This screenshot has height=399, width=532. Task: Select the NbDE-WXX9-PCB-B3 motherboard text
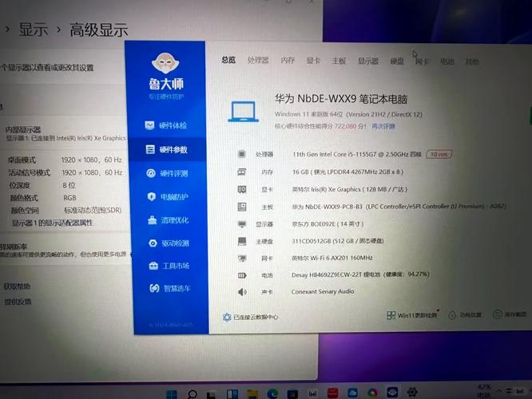click(x=399, y=206)
